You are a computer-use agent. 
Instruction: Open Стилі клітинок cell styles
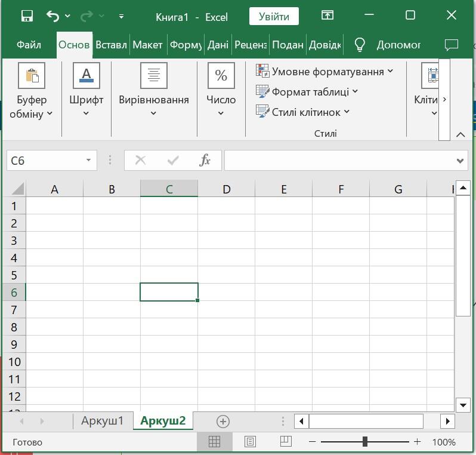click(x=303, y=112)
